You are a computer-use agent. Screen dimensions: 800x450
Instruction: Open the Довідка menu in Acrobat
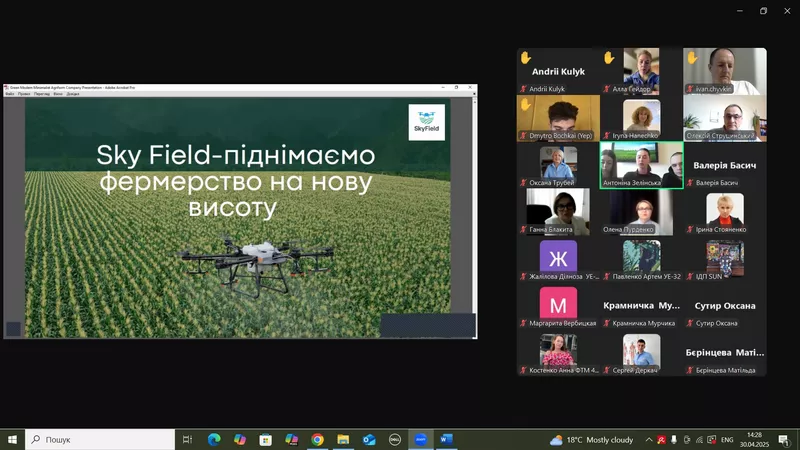coord(73,94)
